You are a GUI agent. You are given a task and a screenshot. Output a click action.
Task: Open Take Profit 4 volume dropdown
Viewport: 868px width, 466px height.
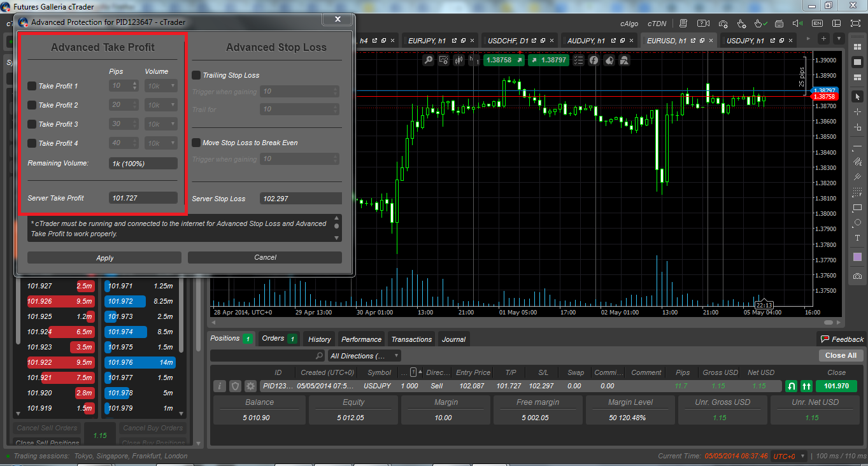pos(161,143)
